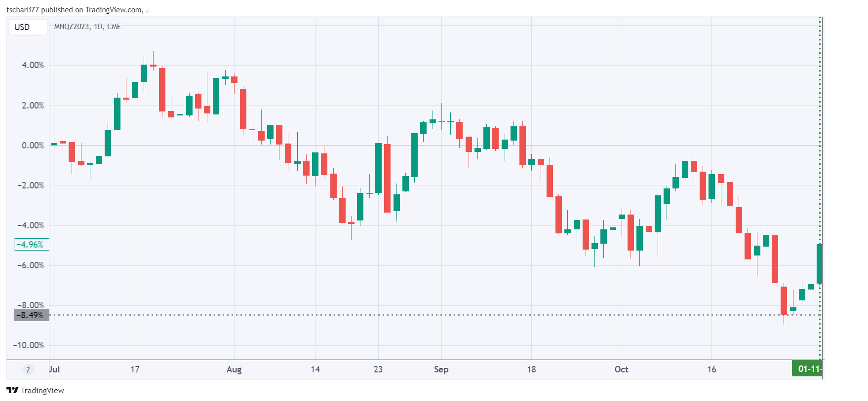Click the green 01-11 date marker

click(x=807, y=369)
